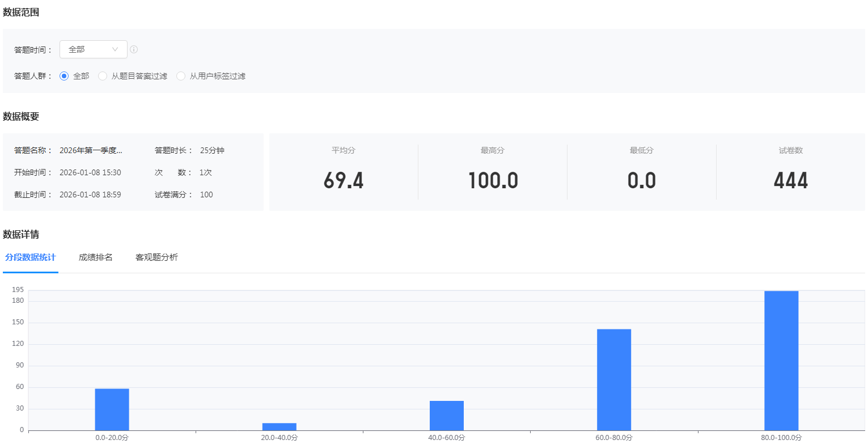868x444 pixels.
Task: Select the 全部 radio for 答题人群
Action: (x=64, y=76)
